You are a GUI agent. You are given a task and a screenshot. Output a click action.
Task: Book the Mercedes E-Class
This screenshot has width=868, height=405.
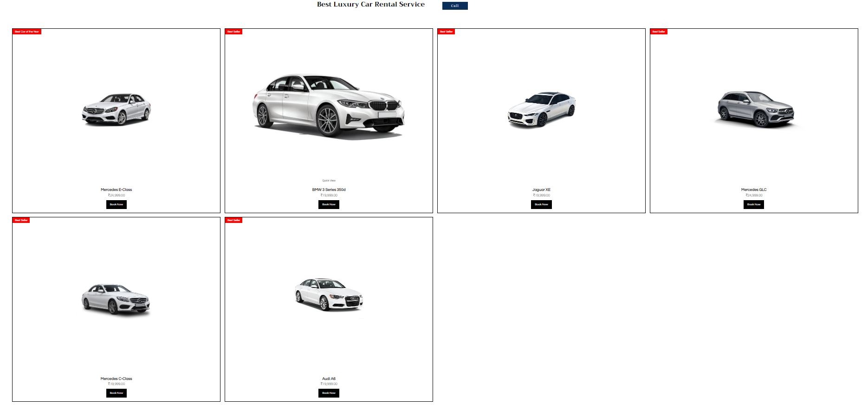[117, 204]
